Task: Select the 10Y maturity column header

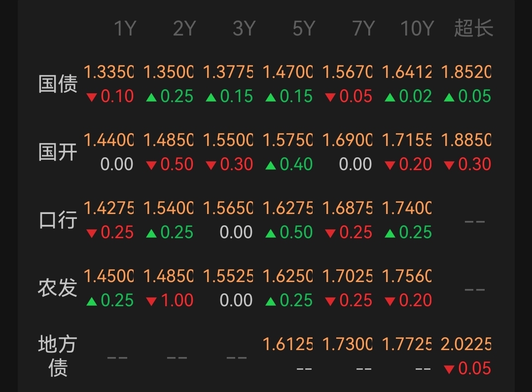Action: pos(417,28)
